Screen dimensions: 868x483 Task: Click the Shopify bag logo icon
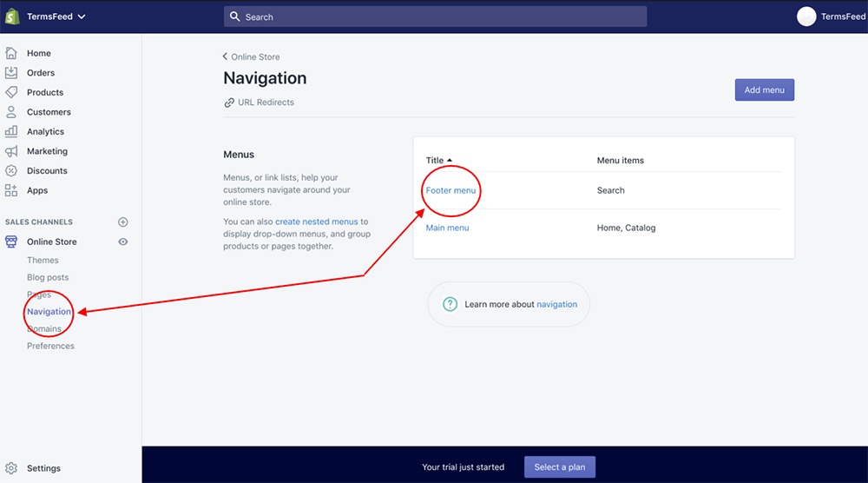[12, 17]
